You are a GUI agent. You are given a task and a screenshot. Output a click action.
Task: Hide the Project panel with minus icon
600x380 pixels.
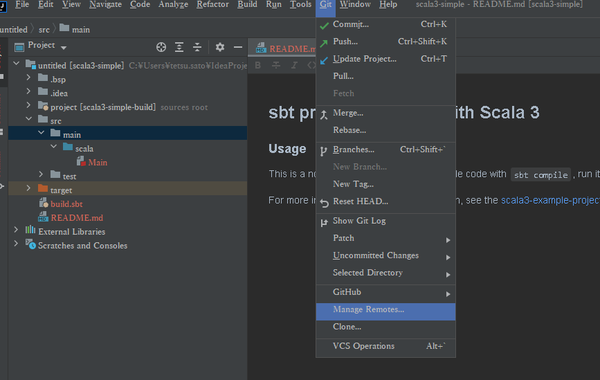pyautogui.click(x=238, y=47)
